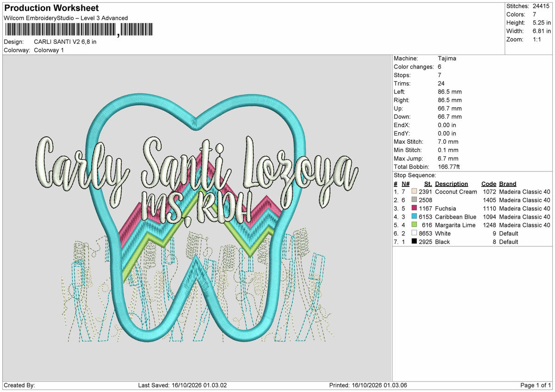Click the 'St.' column header

(428, 184)
